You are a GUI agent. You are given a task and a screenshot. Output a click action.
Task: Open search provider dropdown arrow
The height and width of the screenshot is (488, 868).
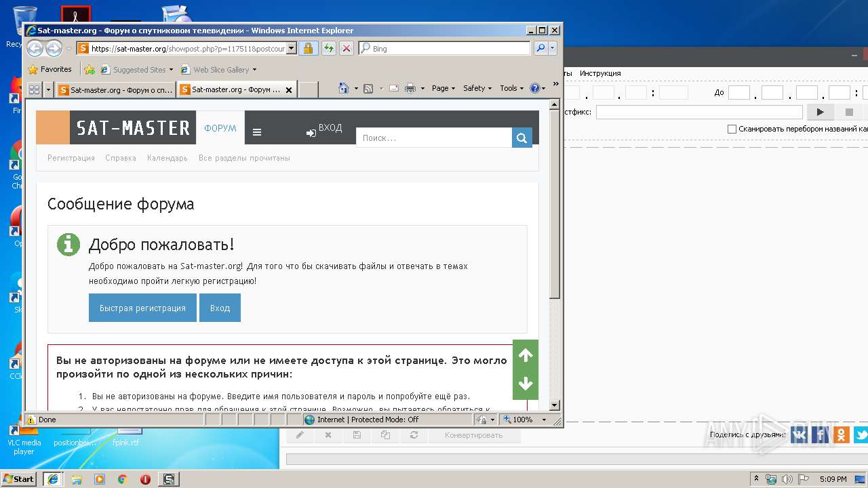553,48
